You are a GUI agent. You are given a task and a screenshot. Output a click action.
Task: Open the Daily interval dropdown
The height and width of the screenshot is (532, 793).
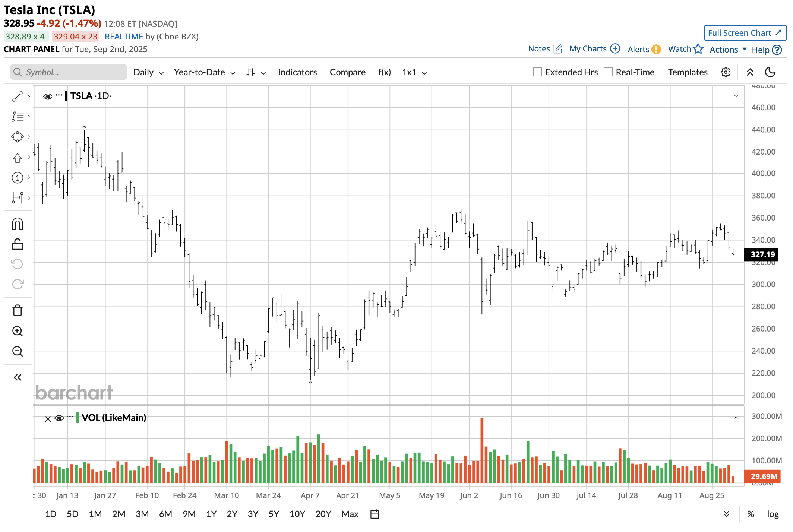[x=148, y=72]
